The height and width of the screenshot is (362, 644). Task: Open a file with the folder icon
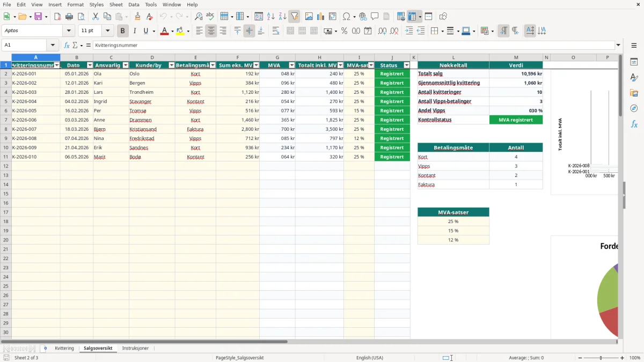tap(22, 17)
